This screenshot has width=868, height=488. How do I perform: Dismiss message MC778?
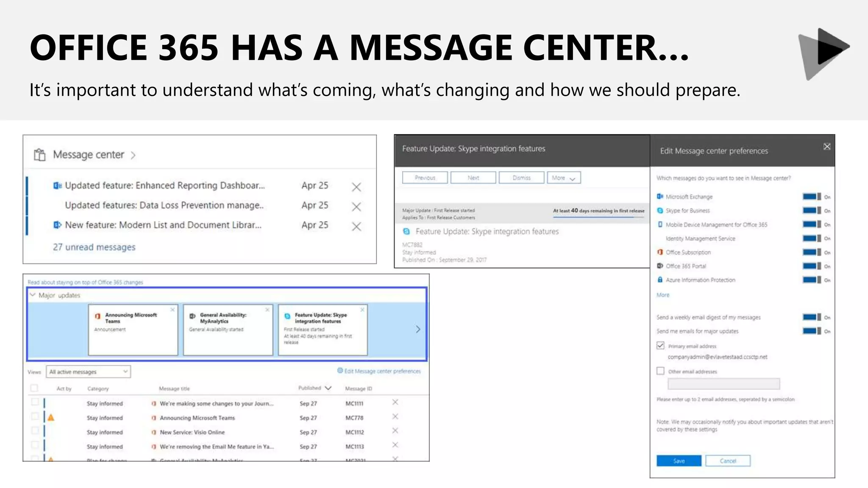[x=395, y=416]
